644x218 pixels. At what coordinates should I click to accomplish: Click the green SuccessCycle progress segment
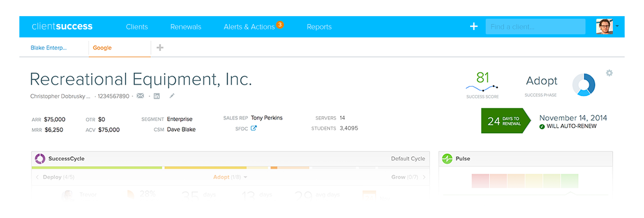coord(97,168)
